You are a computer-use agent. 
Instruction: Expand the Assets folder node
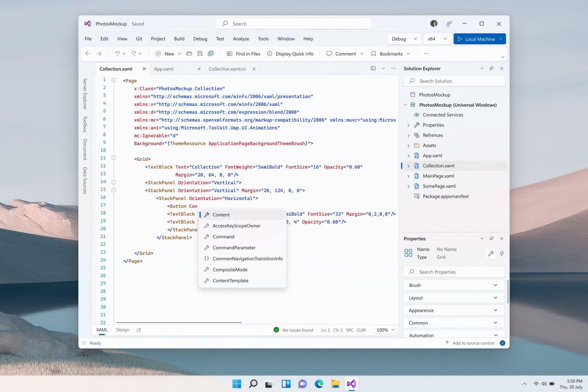click(408, 146)
